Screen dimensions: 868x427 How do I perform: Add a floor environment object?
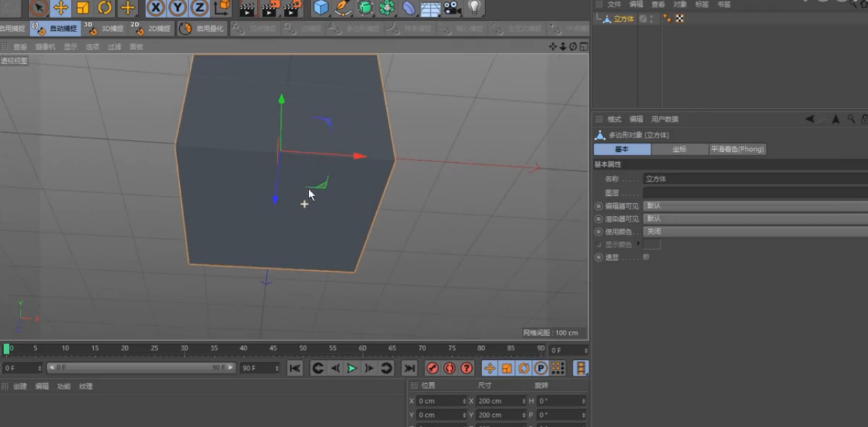(x=430, y=8)
